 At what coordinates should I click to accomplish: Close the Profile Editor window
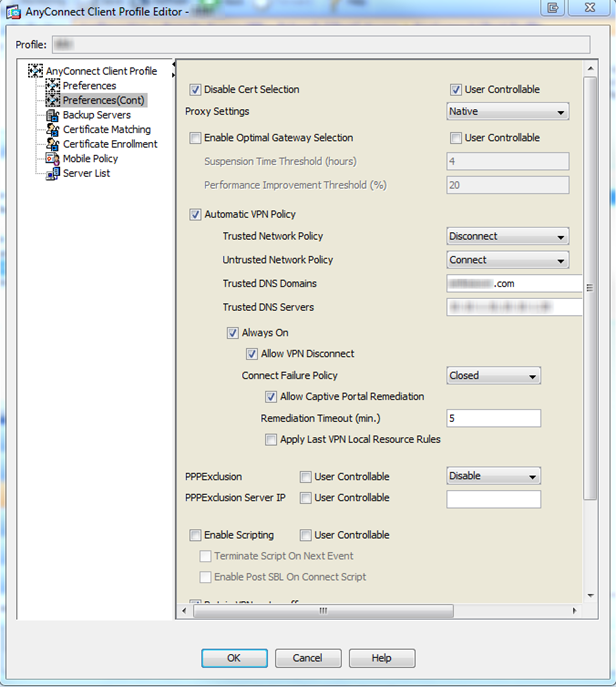click(590, 8)
